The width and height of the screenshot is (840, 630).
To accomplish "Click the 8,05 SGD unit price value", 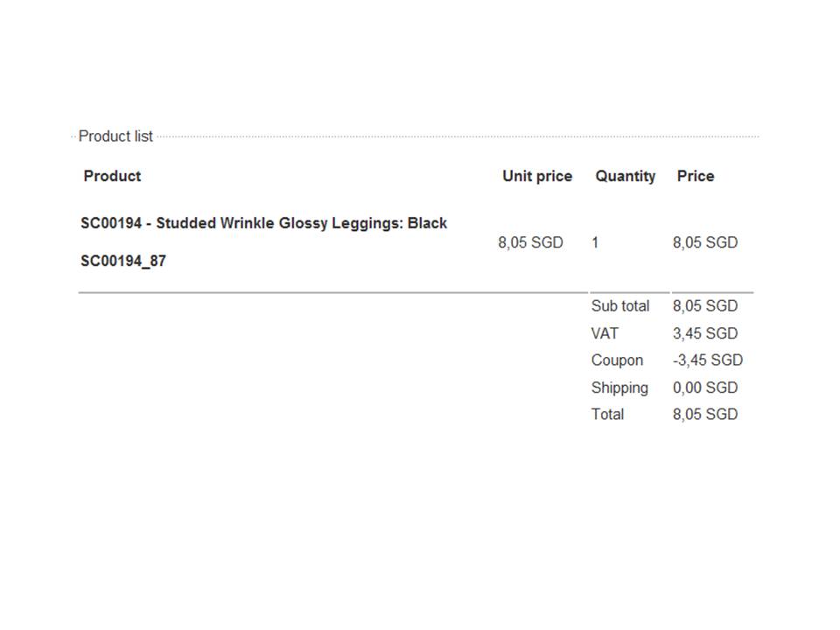I will [530, 242].
